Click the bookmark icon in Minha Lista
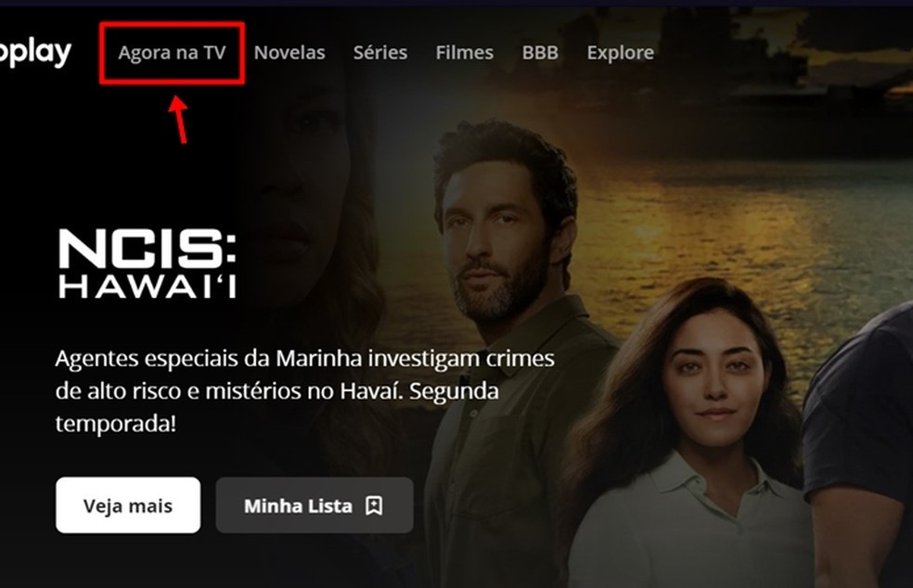Screen dimensions: 913x588 pyautogui.click(x=374, y=505)
